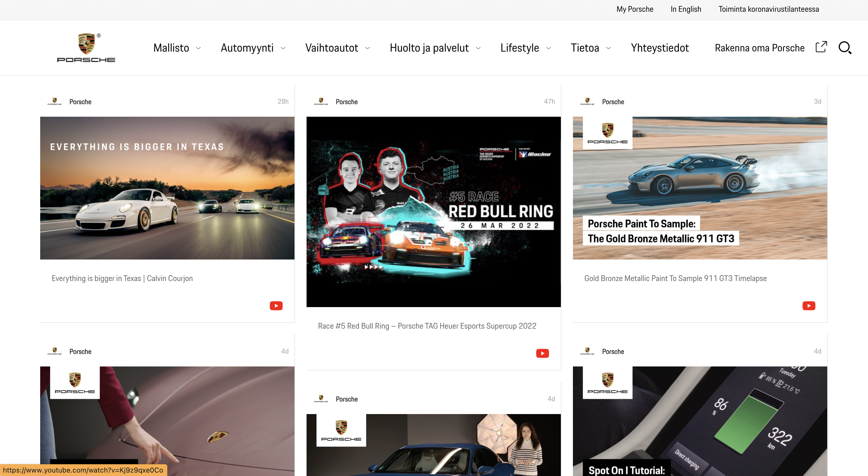Image resolution: width=868 pixels, height=476 pixels.
Task: Open the Paint To Sample 911 GT3 thumbnail
Action: pos(700,188)
